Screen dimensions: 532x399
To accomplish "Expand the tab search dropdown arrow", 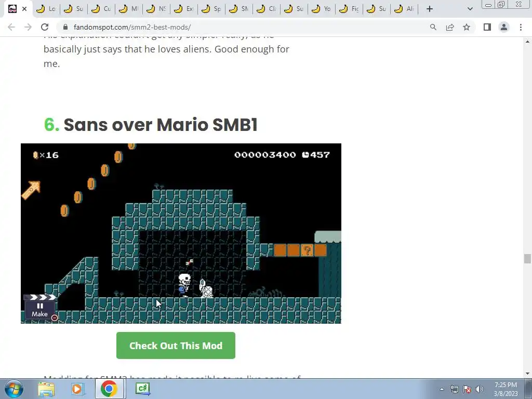I will tap(470, 9).
